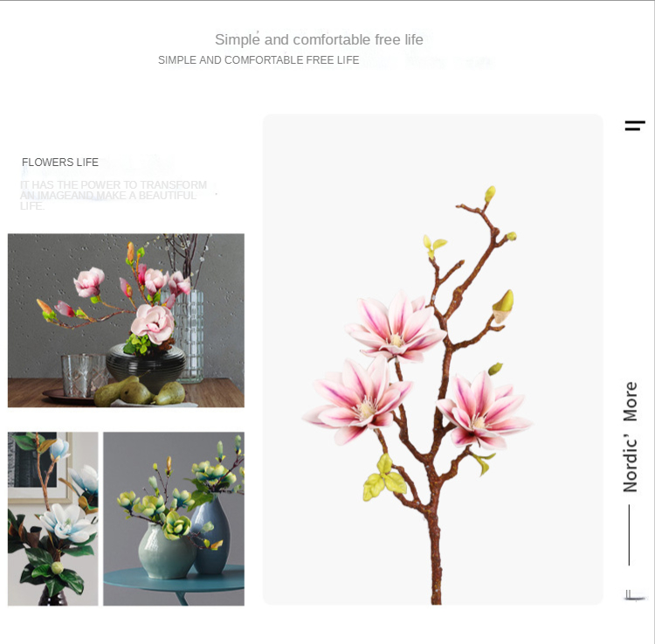The width and height of the screenshot is (655, 644).
Task: Click the brown stem at image bottom
Action: pyautogui.click(x=436, y=560)
